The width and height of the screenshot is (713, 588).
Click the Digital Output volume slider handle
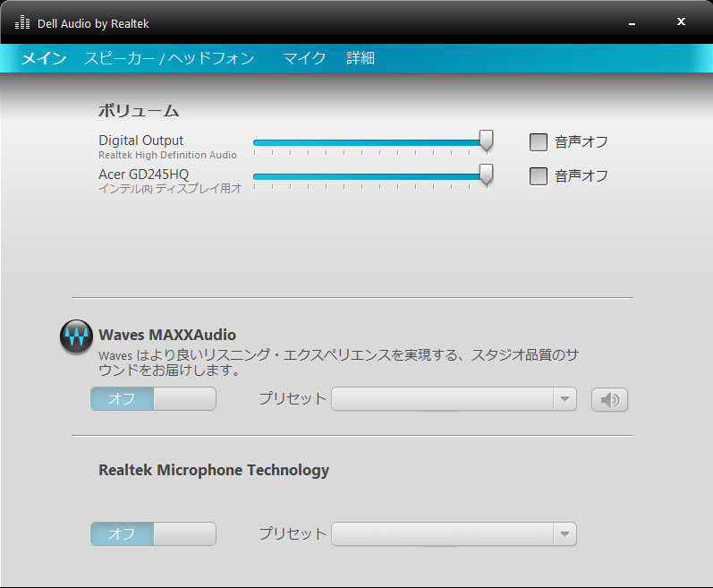click(x=486, y=141)
